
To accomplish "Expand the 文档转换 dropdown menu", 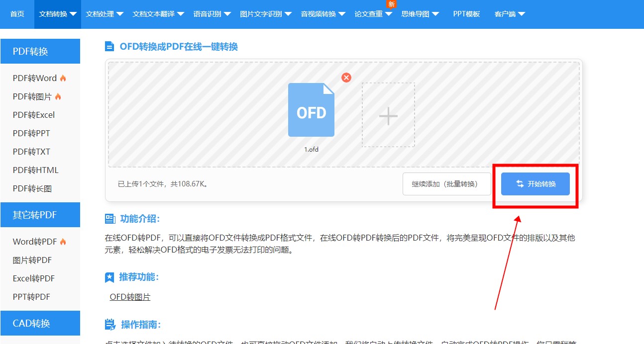I will 58,14.
